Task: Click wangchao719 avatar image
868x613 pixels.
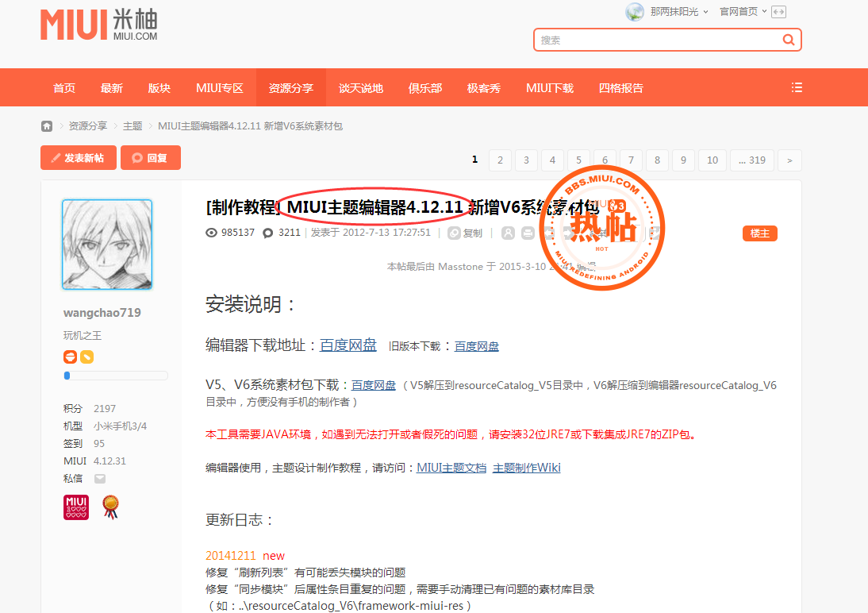Action: (x=107, y=245)
